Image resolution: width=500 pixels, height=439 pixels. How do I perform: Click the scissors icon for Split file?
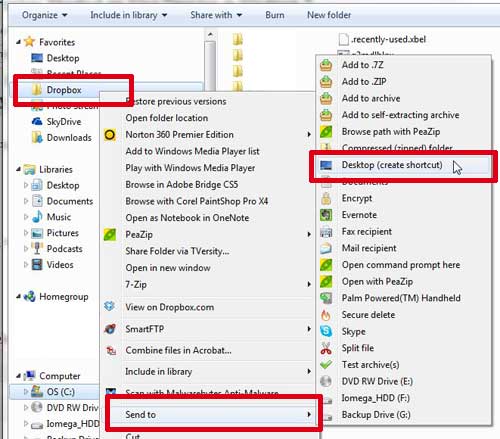(x=326, y=348)
